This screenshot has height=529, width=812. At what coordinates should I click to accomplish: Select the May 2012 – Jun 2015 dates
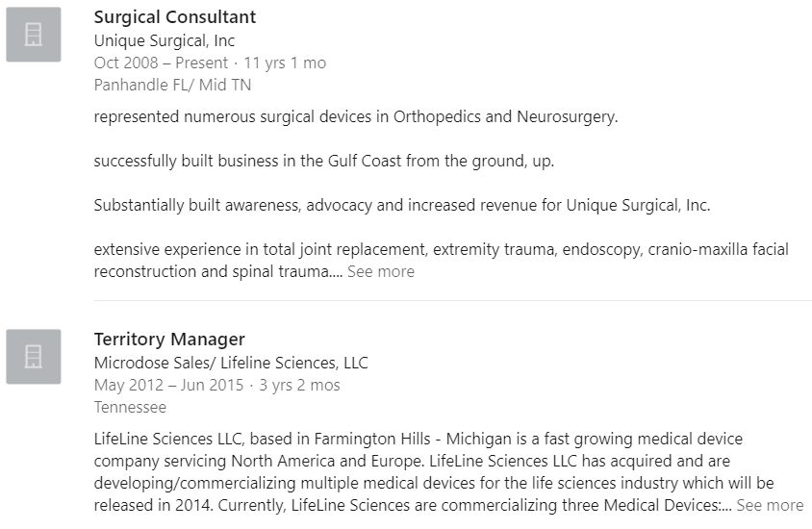[168, 385]
